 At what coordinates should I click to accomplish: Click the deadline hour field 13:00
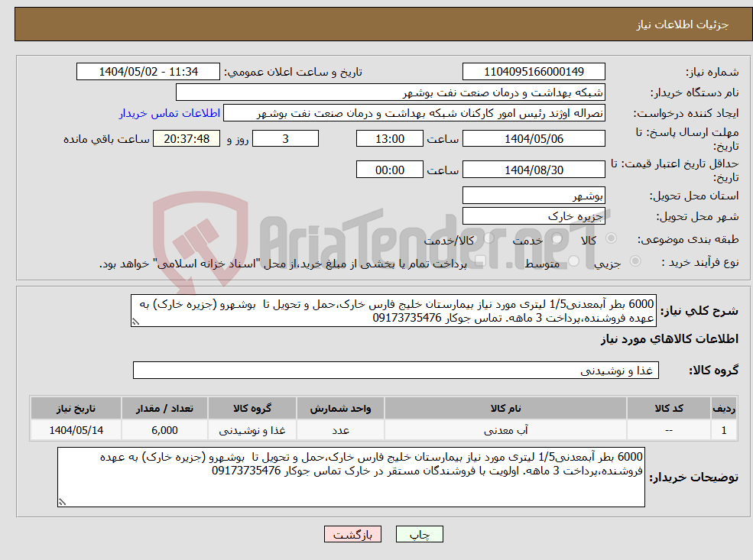tap(389, 139)
